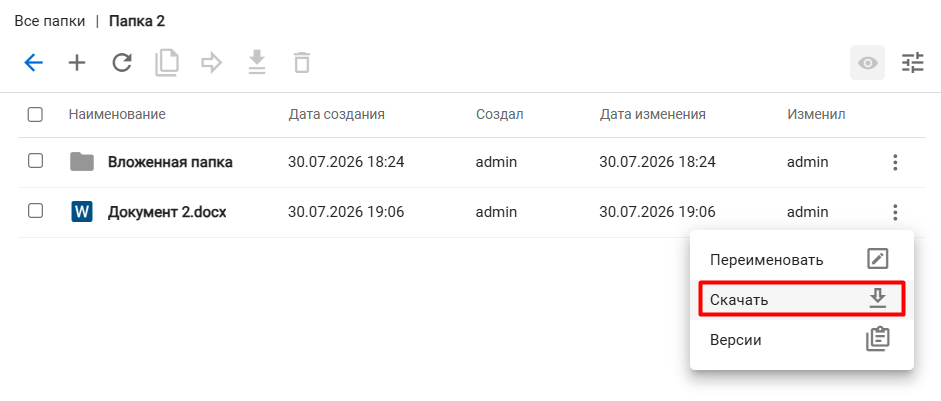Screen dimensions: 941x401
Task: Tick the Документ 2.docx checkbox
Action: click(x=35, y=211)
